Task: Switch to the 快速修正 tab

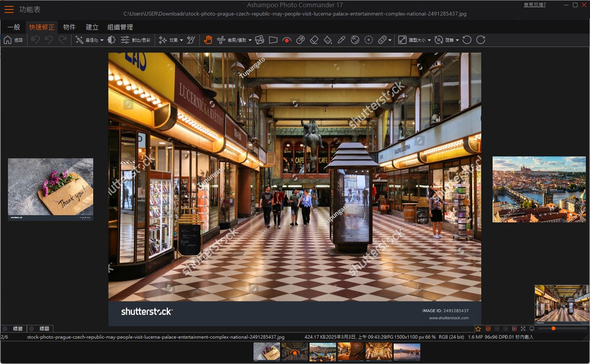Action: click(x=42, y=27)
